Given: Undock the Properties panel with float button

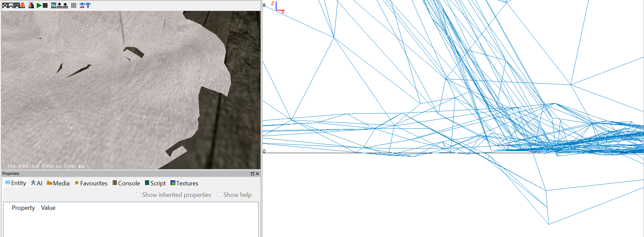Looking at the screenshot, I should point(252,174).
